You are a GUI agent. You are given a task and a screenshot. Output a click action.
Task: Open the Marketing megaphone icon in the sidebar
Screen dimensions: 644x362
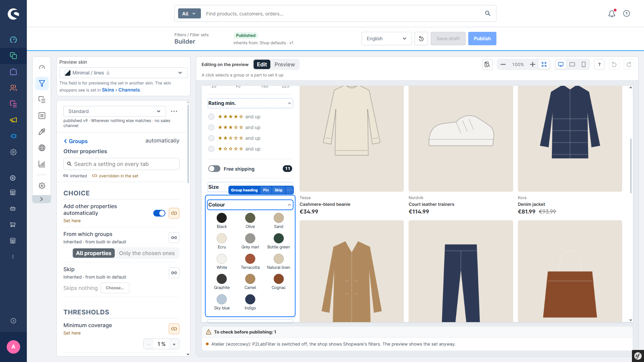pyautogui.click(x=13, y=120)
